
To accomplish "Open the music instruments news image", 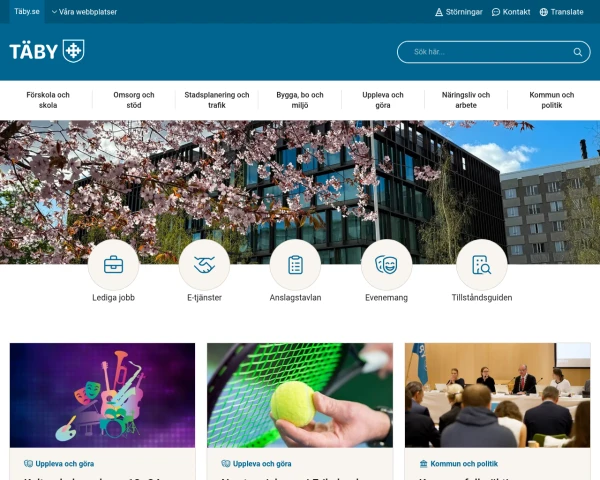I will click(102, 395).
